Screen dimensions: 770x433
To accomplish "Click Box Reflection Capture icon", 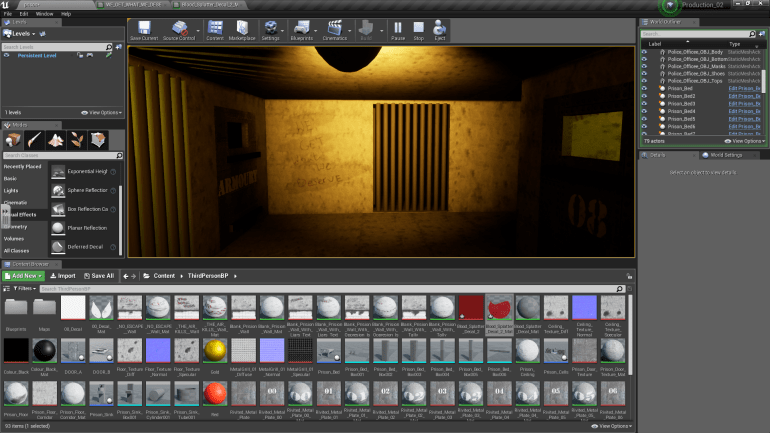I will point(58,210).
